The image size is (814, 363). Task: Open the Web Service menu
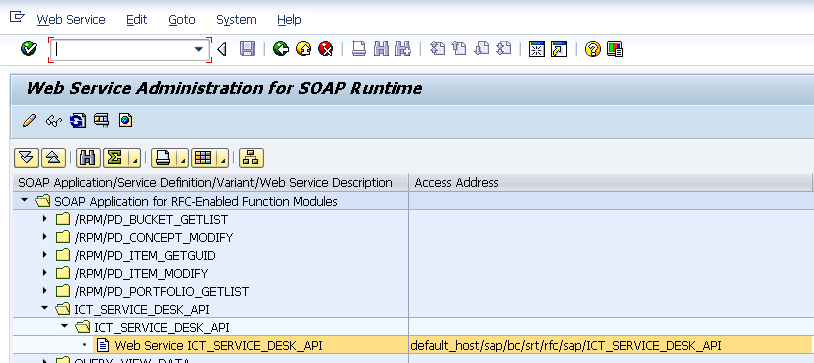(x=71, y=20)
